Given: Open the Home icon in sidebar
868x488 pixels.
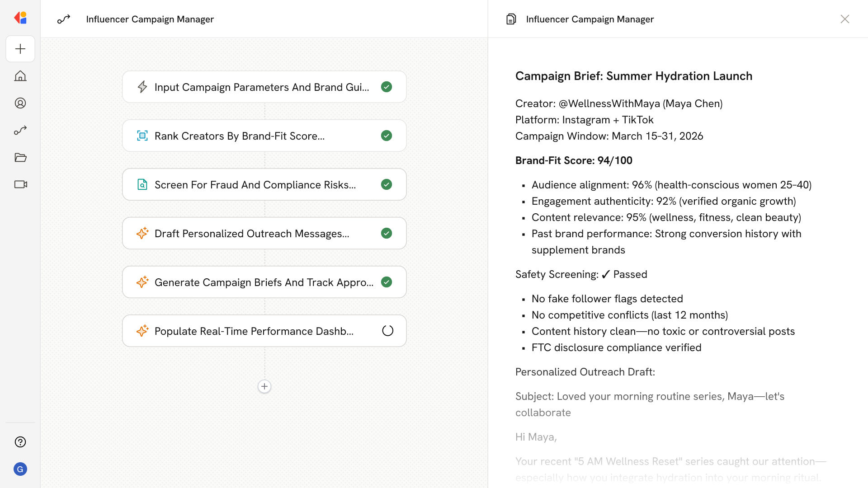Looking at the screenshot, I should (x=20, y=76).
